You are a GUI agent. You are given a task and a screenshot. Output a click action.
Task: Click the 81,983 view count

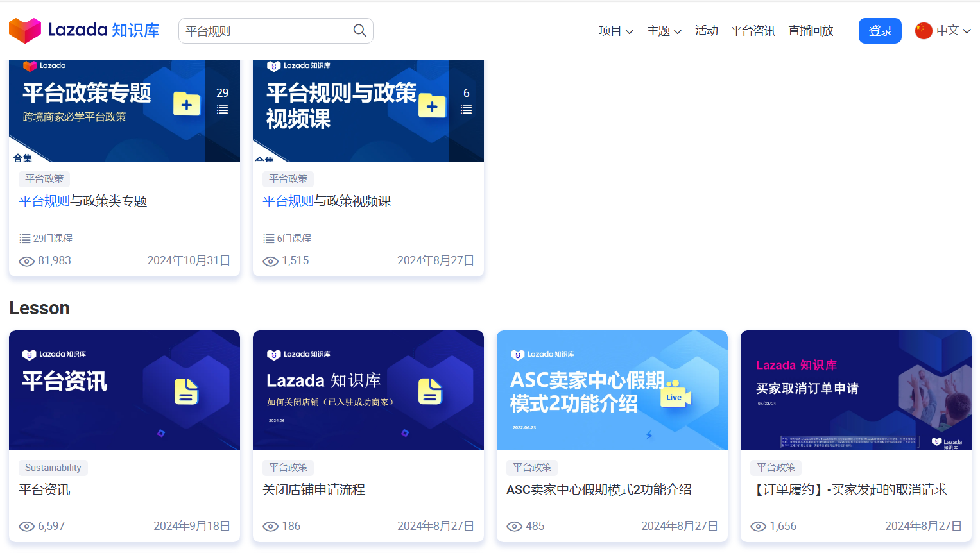point(55,261)
